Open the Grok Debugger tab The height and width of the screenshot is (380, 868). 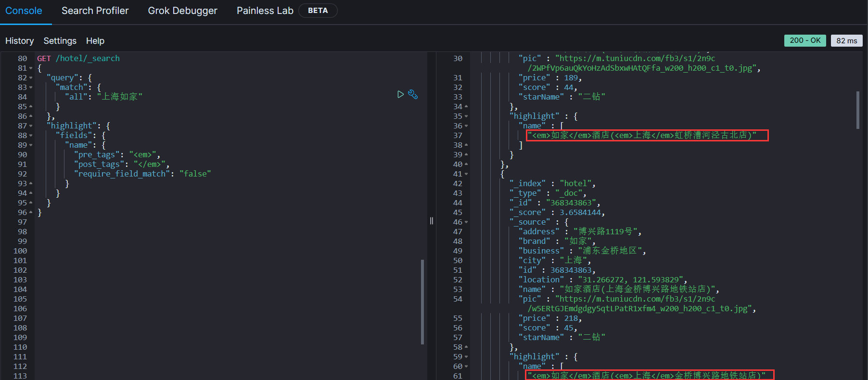point(182,11)
